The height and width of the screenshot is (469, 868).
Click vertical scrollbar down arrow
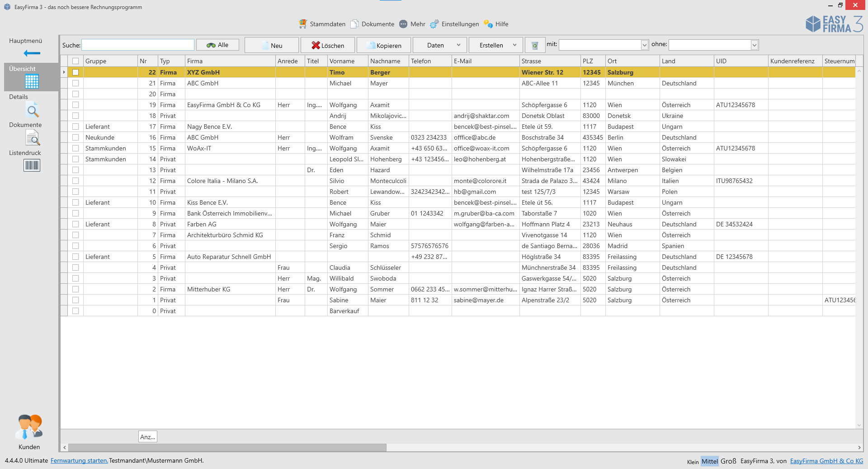tap(859, 425)
